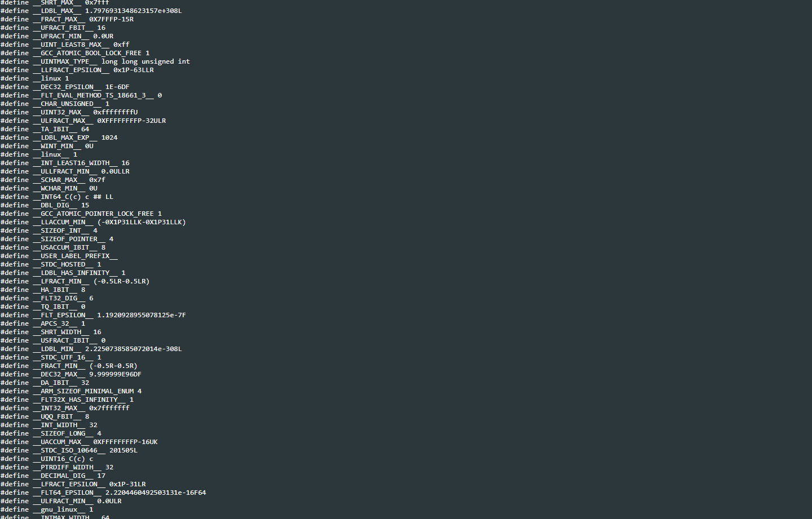Click the "long long unsigned int" value text
Viewport: 812px width, 519px height.
(145, 61)
